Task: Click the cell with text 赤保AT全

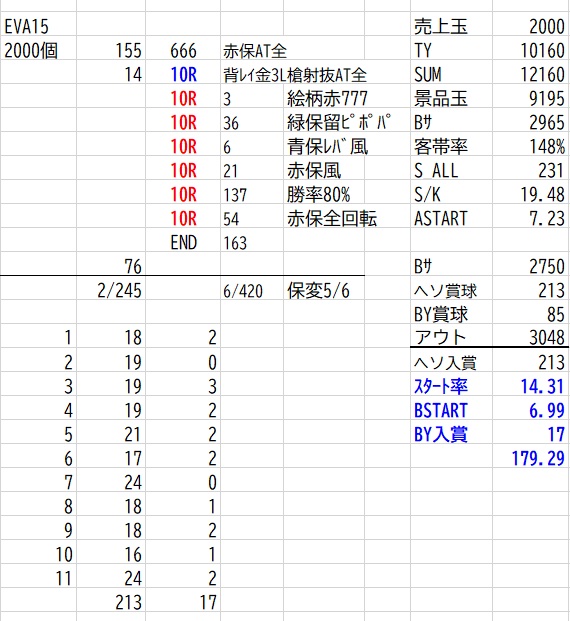Action: (252, 51)
